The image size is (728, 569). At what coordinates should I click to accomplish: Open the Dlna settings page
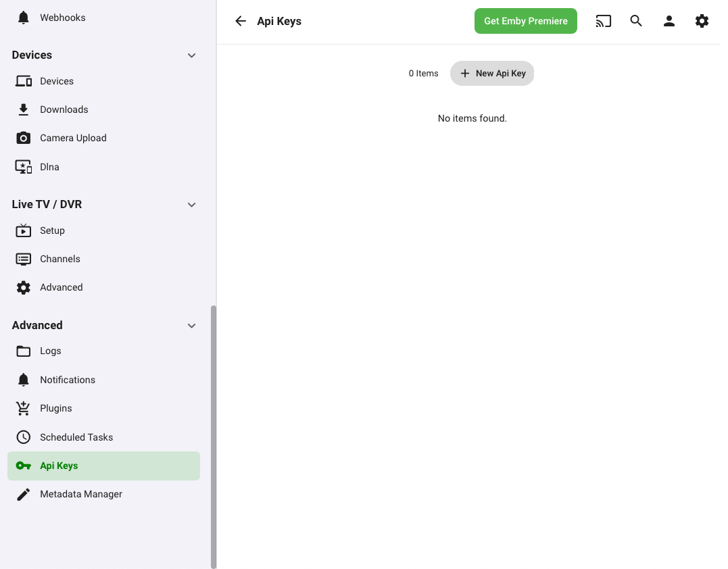[x=49, y=167]
